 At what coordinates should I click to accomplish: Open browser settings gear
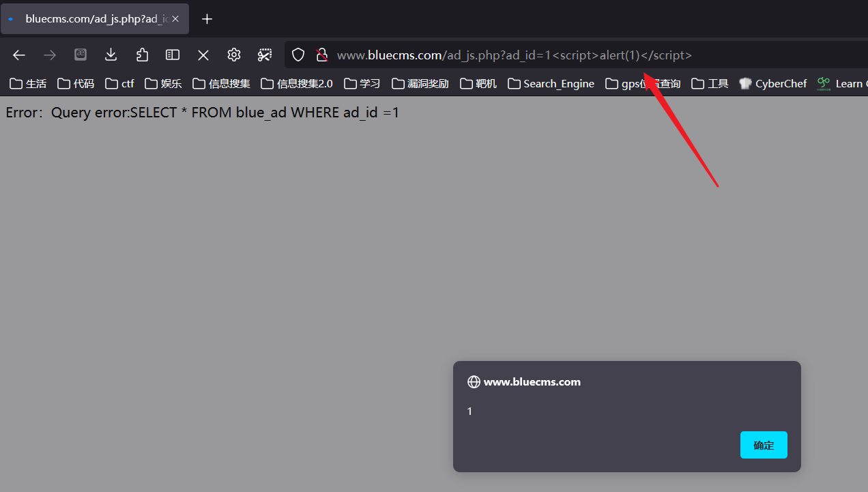coord(234,55)
